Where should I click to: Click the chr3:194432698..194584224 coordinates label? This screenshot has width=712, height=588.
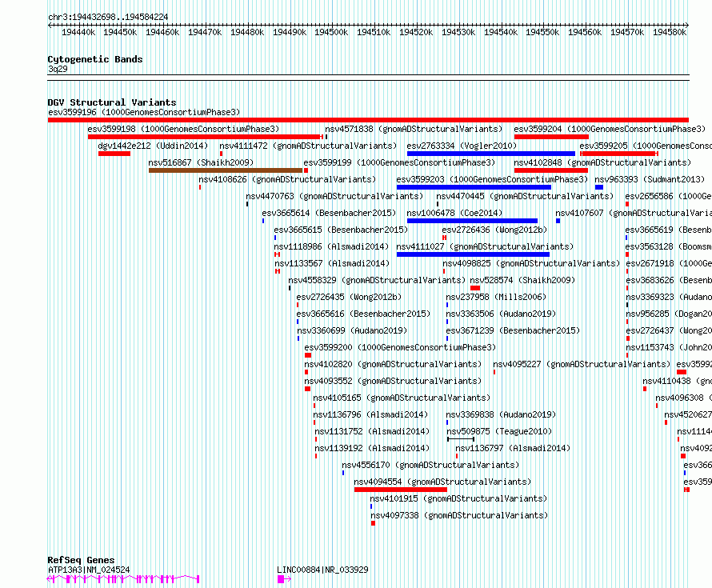[108, 17]
